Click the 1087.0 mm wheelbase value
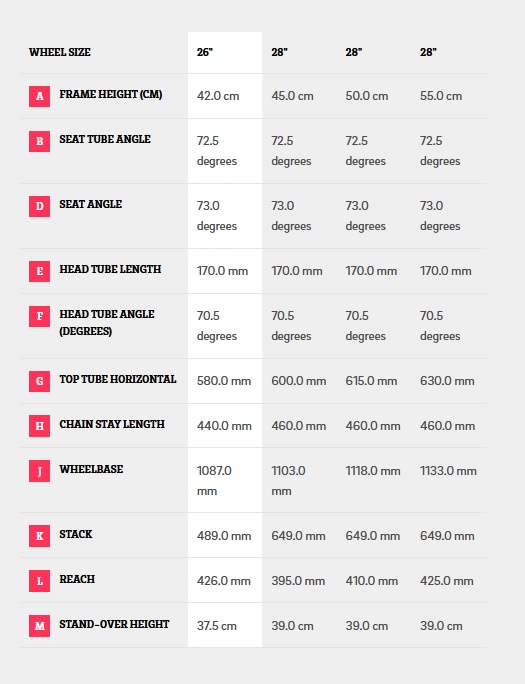 click(214, 481)
